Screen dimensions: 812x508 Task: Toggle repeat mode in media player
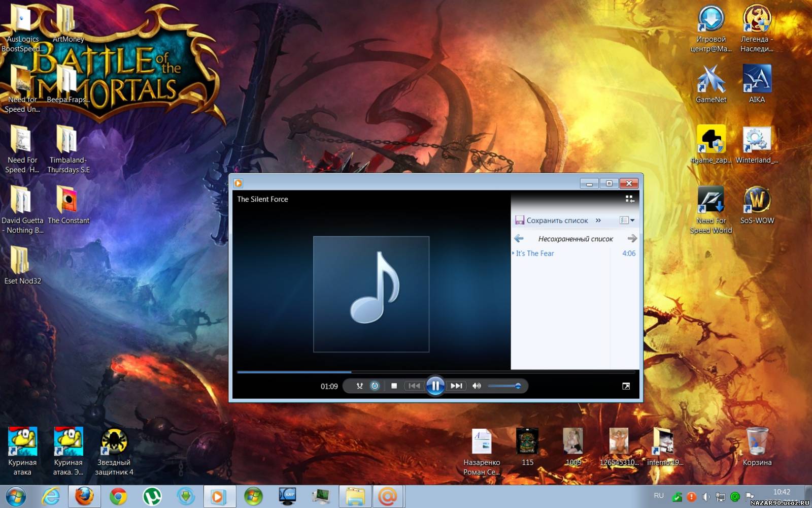[x=375, y=386]
